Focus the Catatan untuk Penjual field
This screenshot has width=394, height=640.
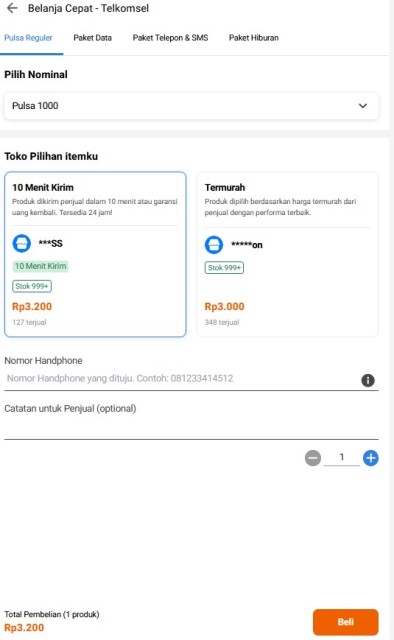tap(191, 427)
